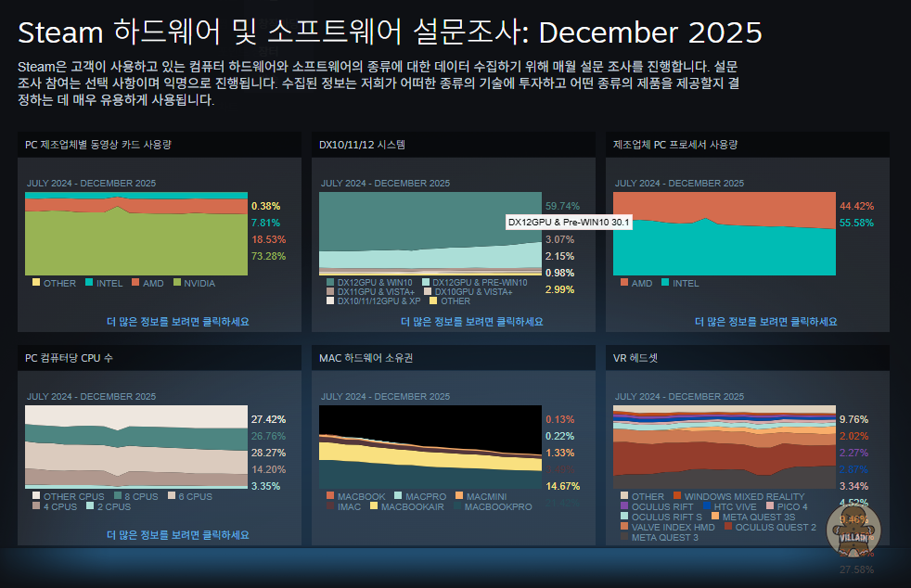Click the 73.28% NVIDIA percentage label
This screenshot has height=588, width=911.
[265, 255]
